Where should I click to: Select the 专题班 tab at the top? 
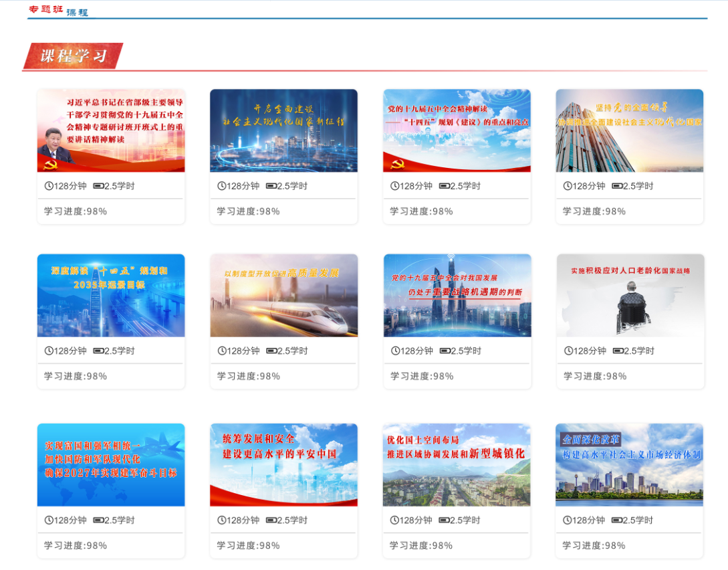tap(45, 9)
